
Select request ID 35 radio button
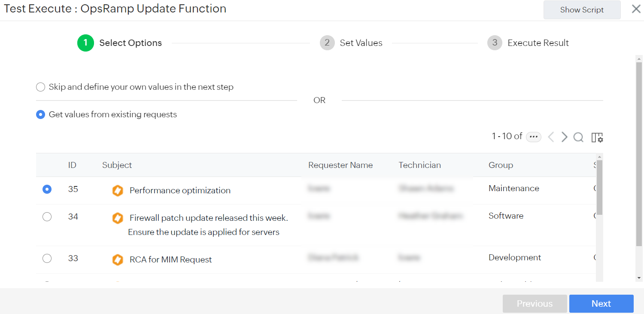pyautogui.click(x=47, y=189)
